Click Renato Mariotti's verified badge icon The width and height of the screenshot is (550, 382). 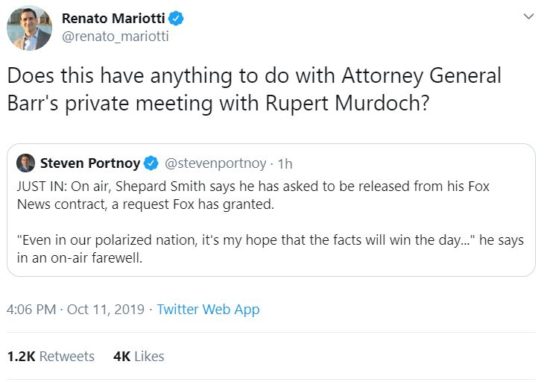click(176, 18)
